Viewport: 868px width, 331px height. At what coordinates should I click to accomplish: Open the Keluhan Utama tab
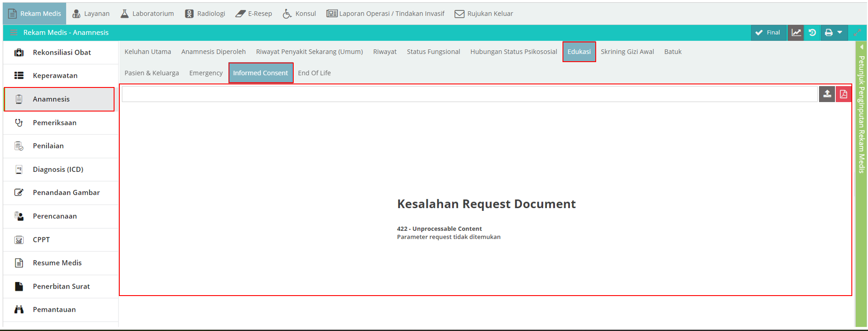tap(148, 52)
